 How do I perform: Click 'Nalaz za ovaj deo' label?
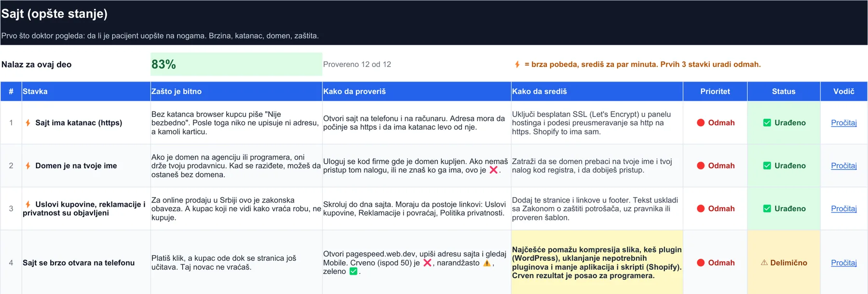37,65
